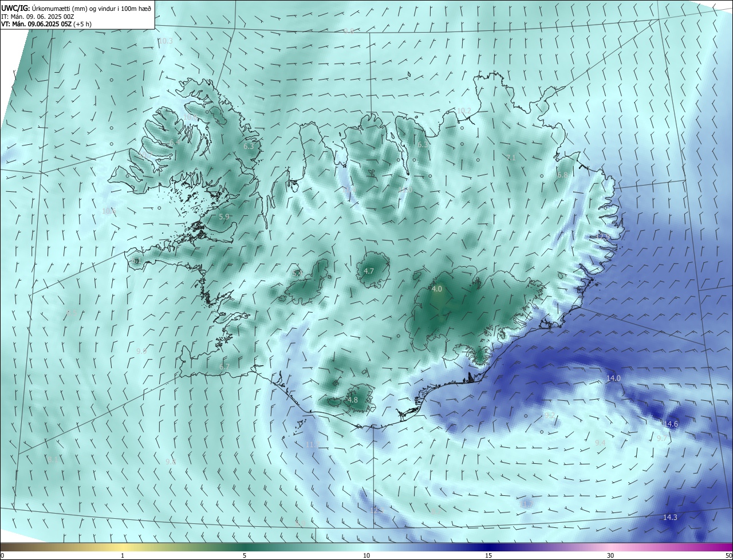Screen dimensions: 733x560
Task: Select the IT: Mán. 09. 06. 2025 00Z line
Action: pos(38,17)
